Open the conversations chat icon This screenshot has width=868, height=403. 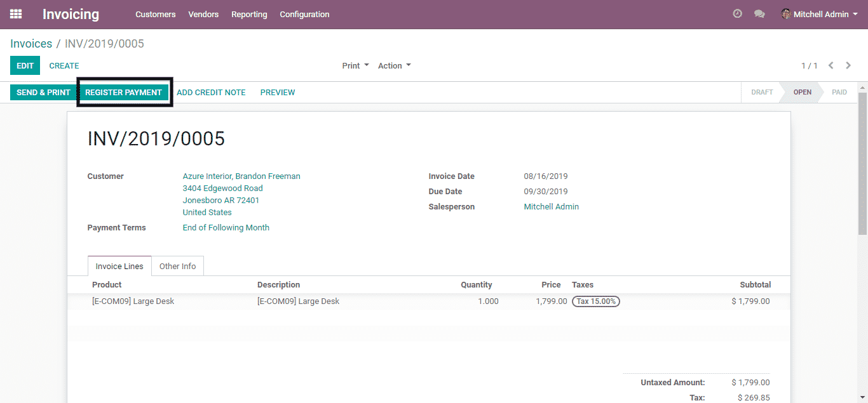click(759, 14)
